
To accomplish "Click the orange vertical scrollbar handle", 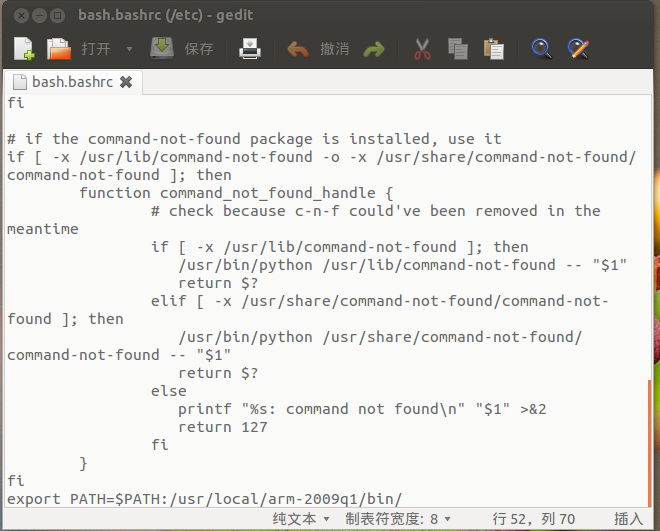I will [650, 443].
